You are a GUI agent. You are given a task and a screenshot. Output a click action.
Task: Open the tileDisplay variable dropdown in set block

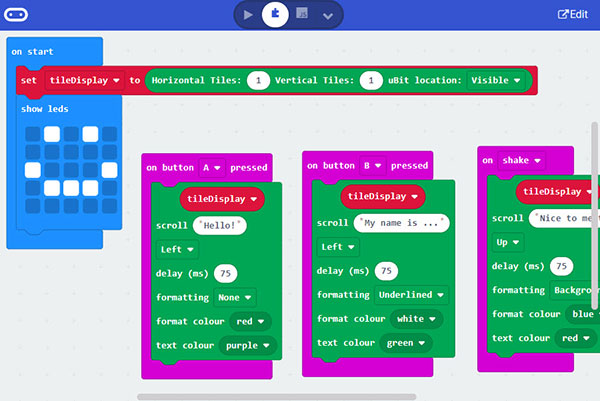tap(84, 80)
